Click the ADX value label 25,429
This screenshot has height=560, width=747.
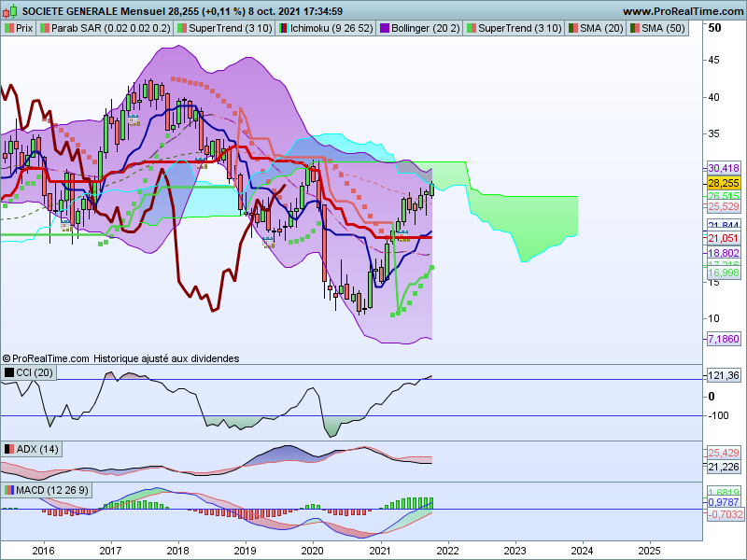pyautogui.click(x=723, y=453)
